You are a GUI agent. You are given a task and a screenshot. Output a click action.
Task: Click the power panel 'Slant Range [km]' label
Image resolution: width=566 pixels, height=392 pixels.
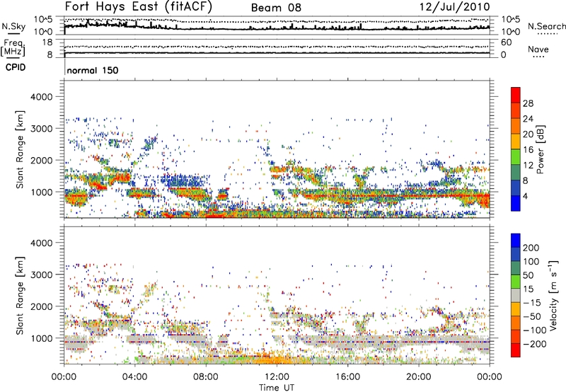[x=20, y=149]
